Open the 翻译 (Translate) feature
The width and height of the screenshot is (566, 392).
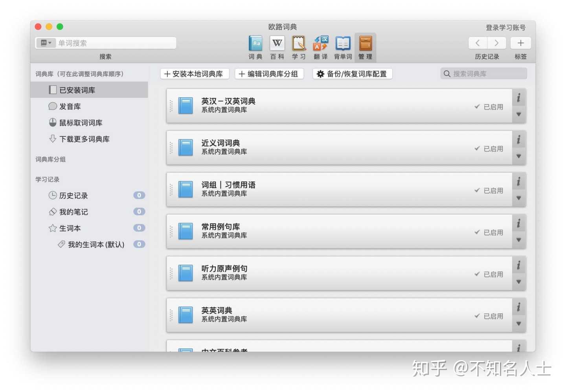320,46
